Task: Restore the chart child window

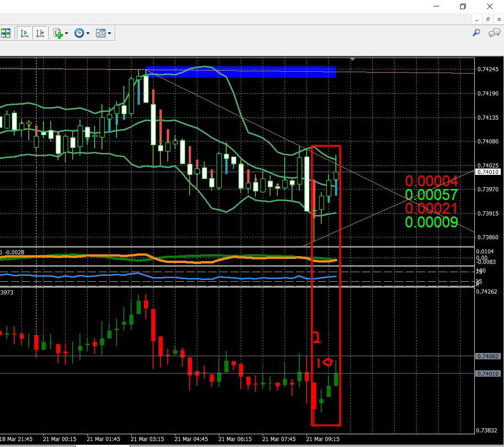Action: [x=487, y=19]
